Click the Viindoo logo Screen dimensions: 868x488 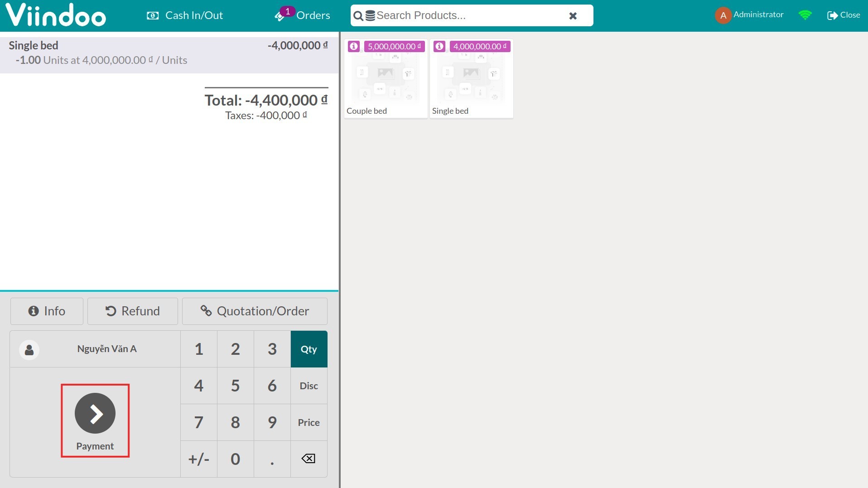pos(56,15)
